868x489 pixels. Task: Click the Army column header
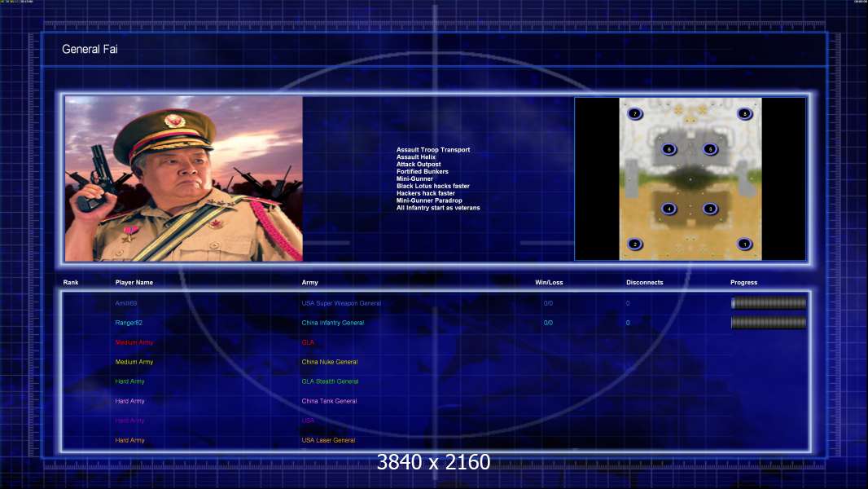click(310, 283)
